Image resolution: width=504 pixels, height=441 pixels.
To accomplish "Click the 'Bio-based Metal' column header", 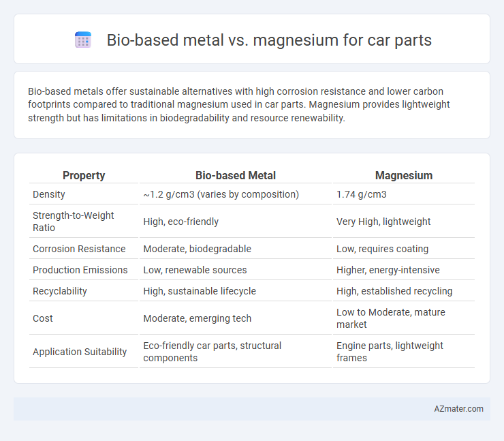I will pos(235,175).
